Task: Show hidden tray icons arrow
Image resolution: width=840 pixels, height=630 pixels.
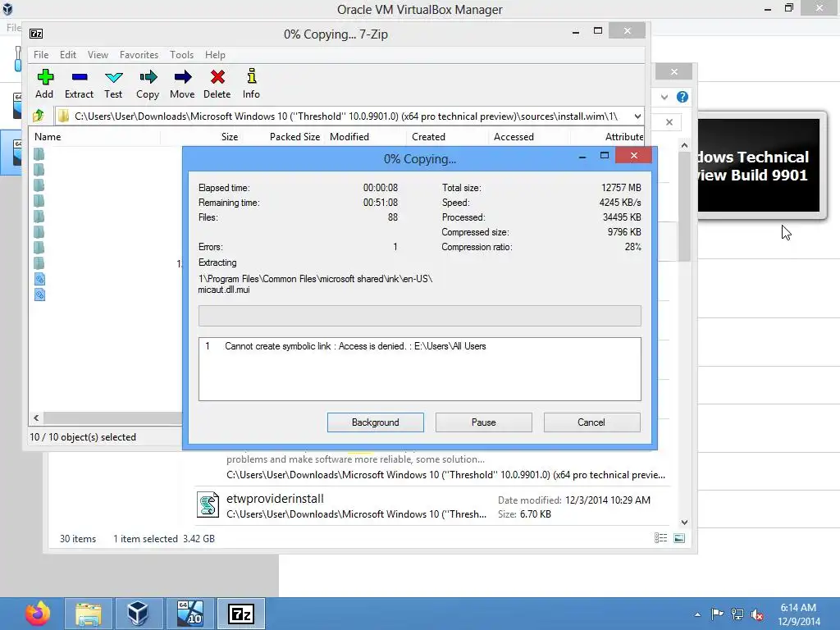Action: (697, 614)
